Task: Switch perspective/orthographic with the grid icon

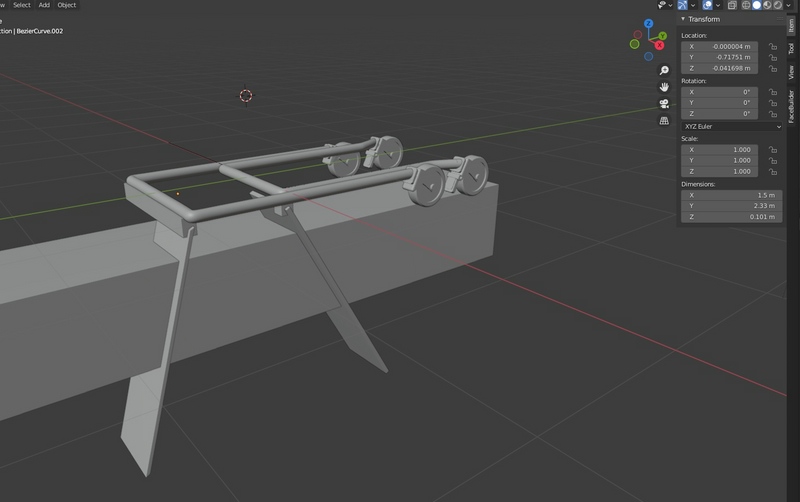Action: (664, 121)
